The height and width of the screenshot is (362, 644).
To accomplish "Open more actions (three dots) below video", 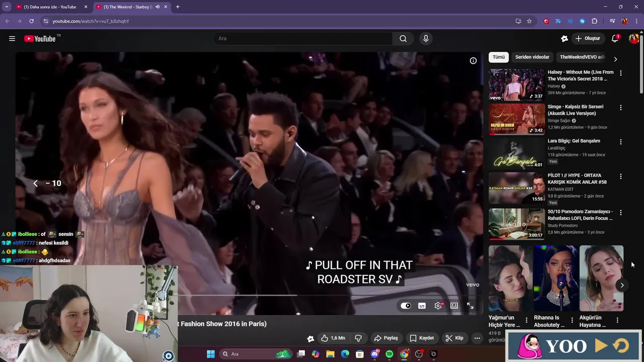I will coord(477,338).
